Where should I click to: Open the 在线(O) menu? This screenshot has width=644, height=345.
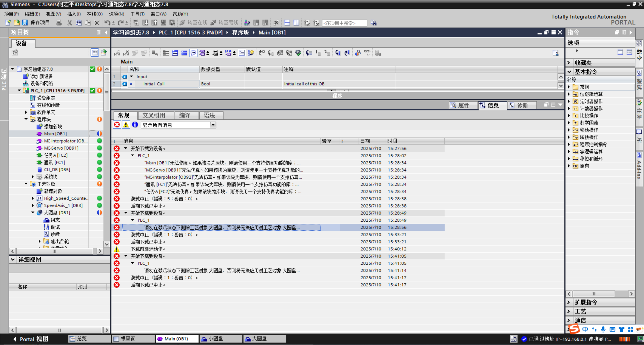95,14
